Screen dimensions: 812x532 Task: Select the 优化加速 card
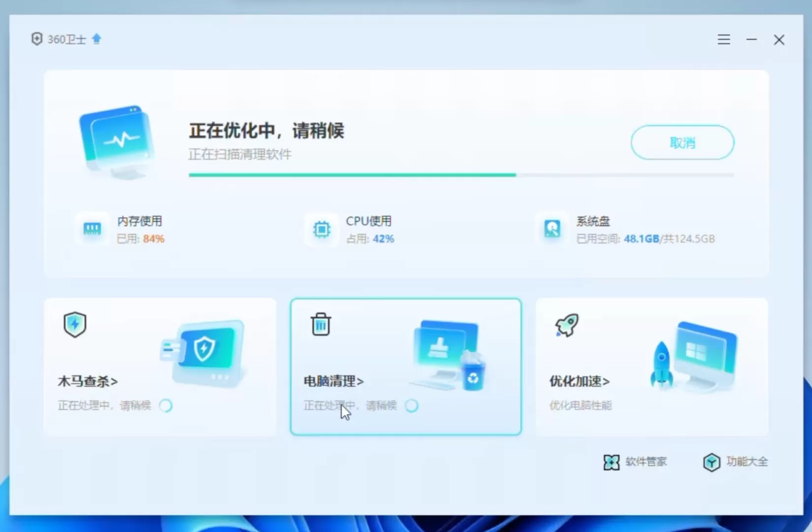click(651, 366)
